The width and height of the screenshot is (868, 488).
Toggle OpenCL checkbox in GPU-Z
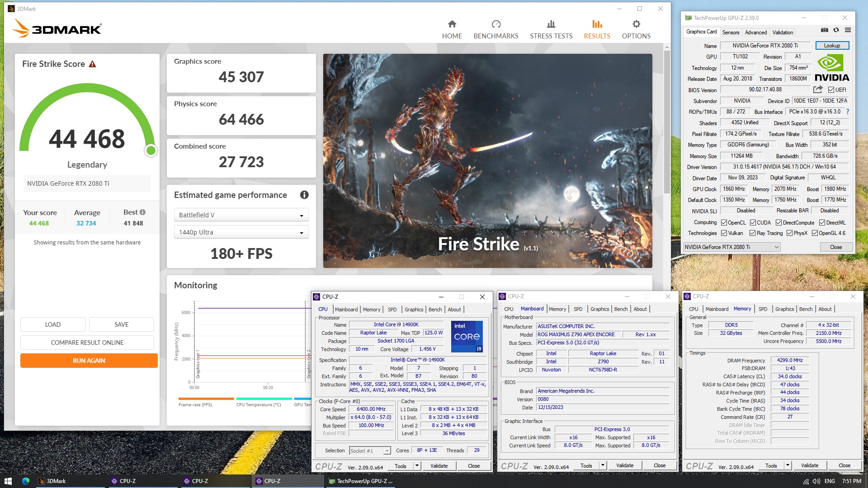724,223
